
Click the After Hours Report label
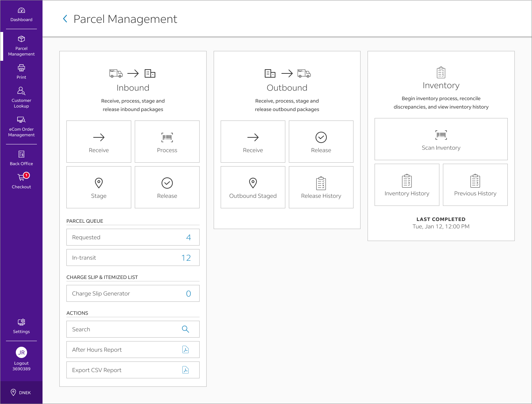tap(97, 350)
